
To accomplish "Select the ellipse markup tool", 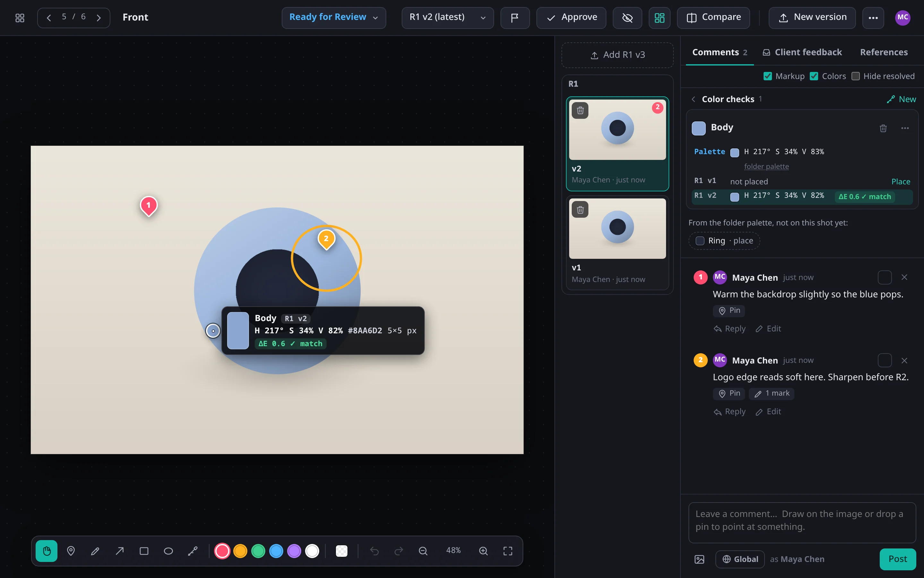I will (168, 551).
